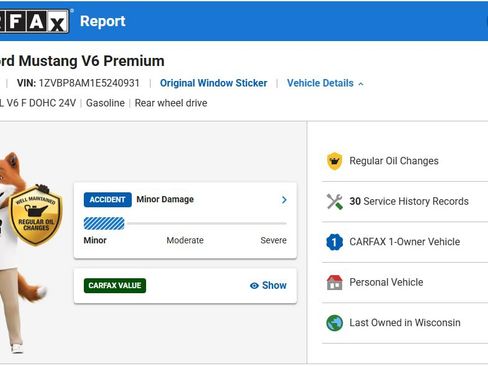Viewport: 488px width, 366px height.
Task: Click the CARFAX fox mascot image
Action: click(x=22, y=252)
